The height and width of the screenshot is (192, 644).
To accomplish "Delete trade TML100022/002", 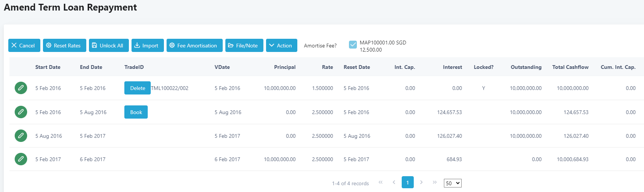I will [138, 88].
